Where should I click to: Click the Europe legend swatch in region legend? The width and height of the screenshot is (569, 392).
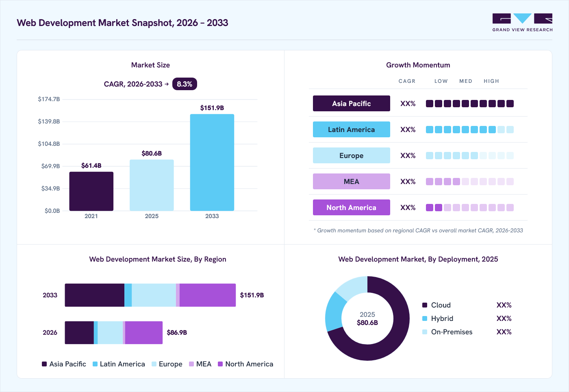[154, 364]
